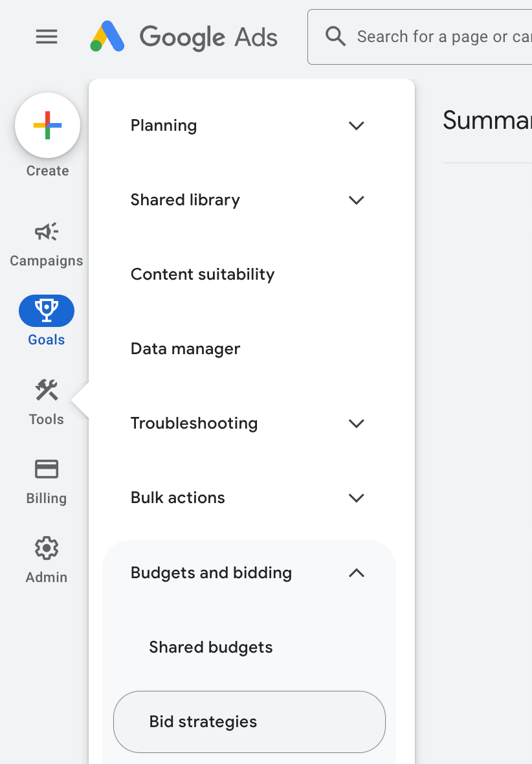
Task: Click the Create plus icon
Action: 47,125
